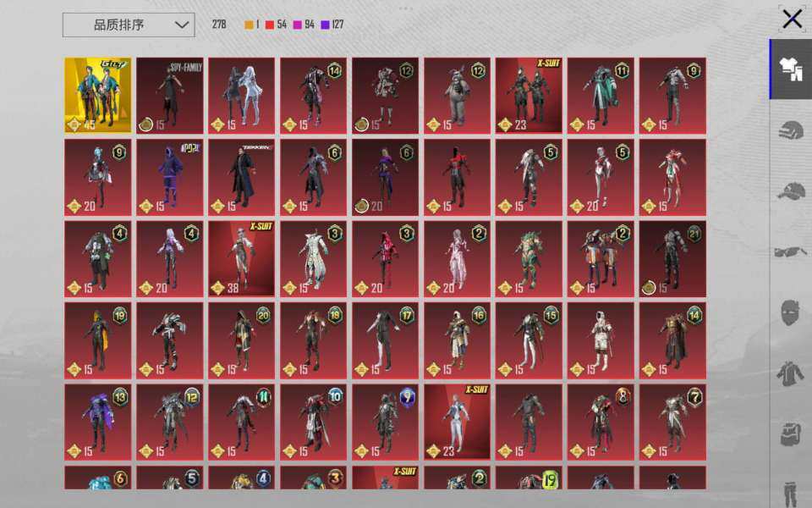The width and height of the screenshot is (812, 508).
Task: Choose the outfit with orange badge 8
Action: [601, 422]
